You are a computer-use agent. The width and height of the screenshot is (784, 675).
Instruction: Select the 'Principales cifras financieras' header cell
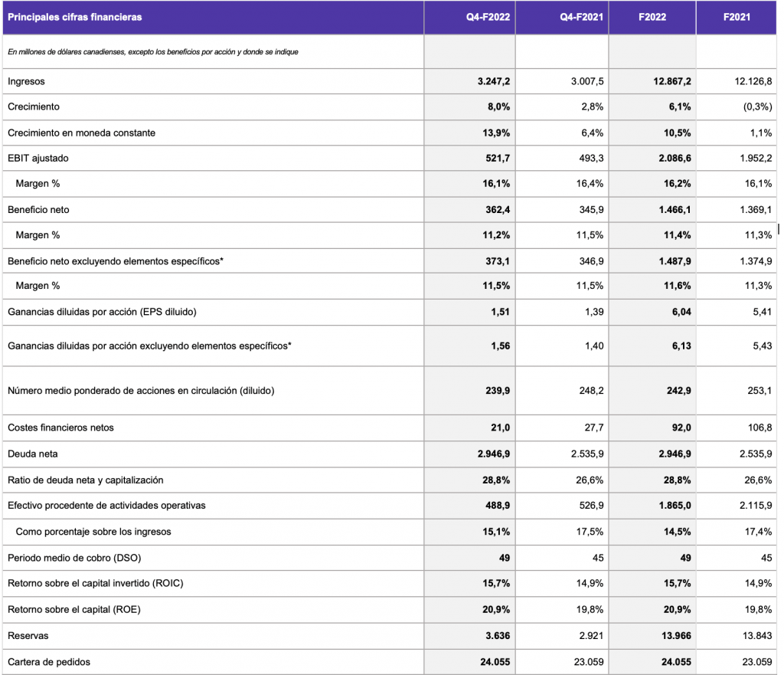[75, 17]
